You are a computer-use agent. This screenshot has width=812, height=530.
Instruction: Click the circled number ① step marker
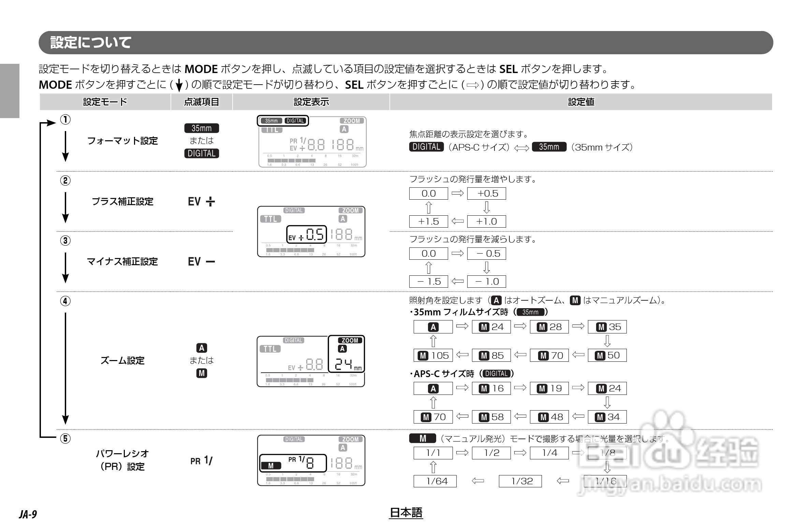click(65, 119)
